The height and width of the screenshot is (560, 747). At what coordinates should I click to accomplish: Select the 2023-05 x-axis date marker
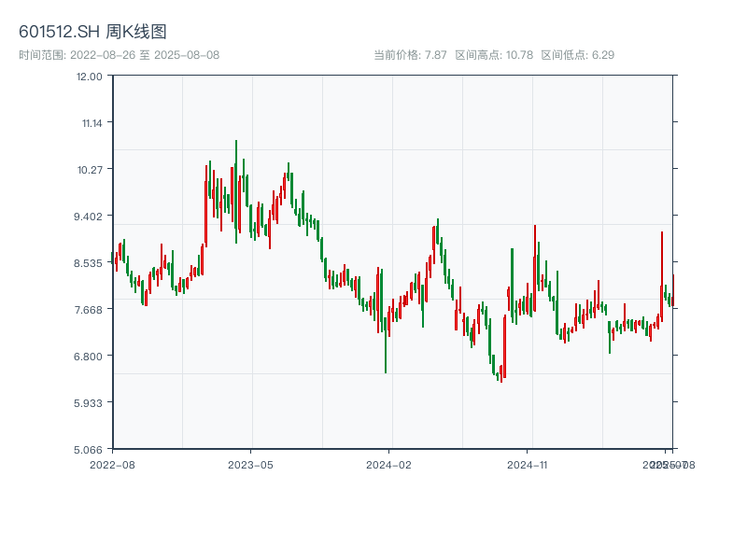tap(250, 464)
